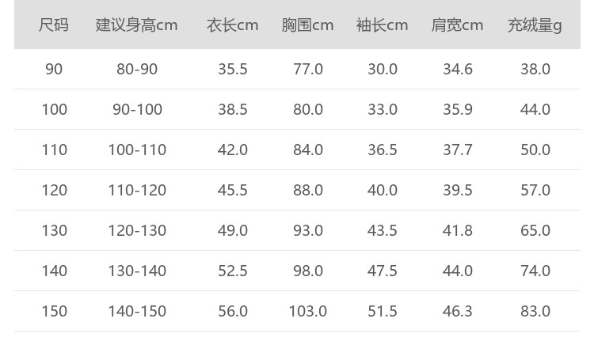Select the 90-100 height range cell
The height and width of the screenshot is (364, 594).
(137, 109)
